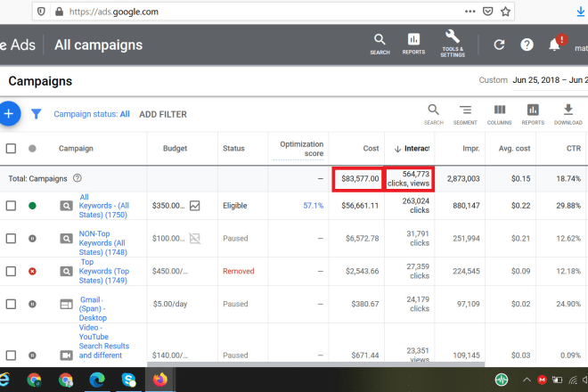Open table toolbar Reports icon
This screenshot has width=588, height=392.
tap(533, 114)
